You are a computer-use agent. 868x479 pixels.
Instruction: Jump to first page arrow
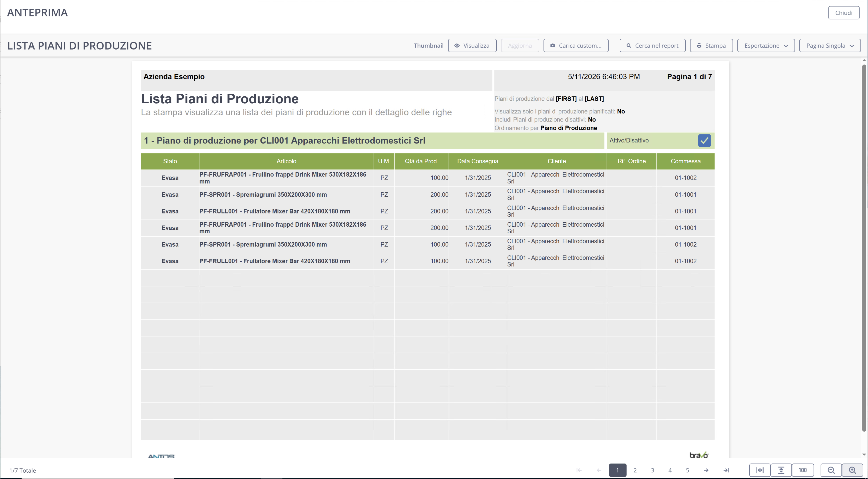[579, 470]
